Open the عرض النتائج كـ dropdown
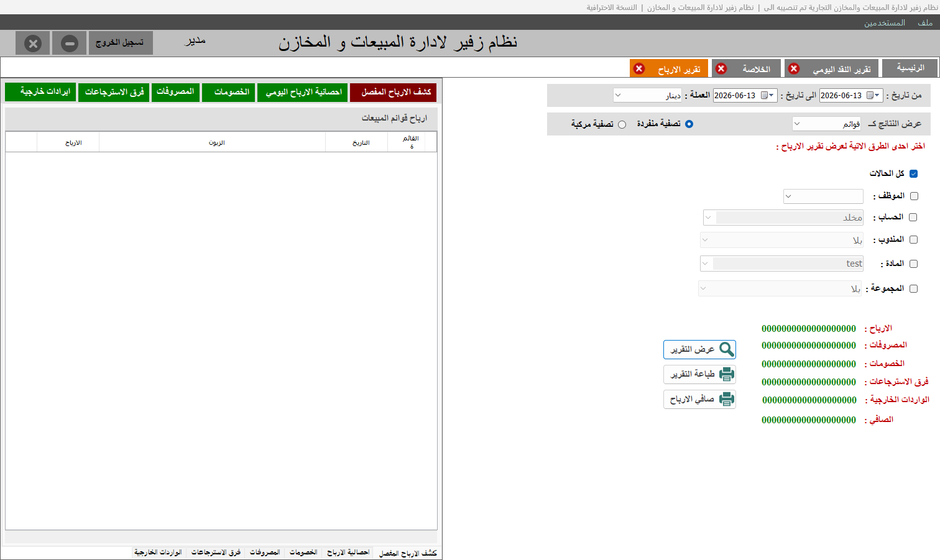The image size is (940, 560). 826,124
